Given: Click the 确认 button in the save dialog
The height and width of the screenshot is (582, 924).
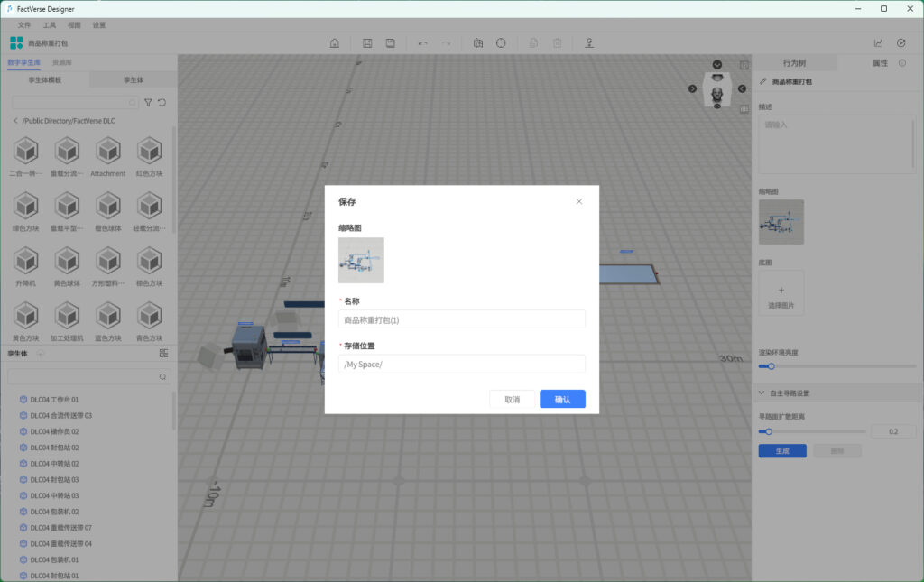Looking at the screenshot, I should click(562, 399).
